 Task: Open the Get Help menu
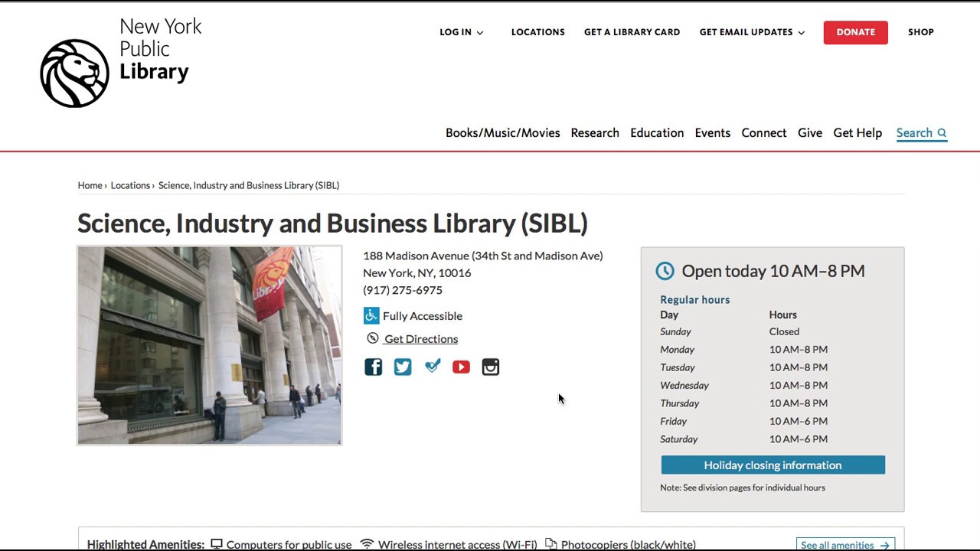pos(857,133)
